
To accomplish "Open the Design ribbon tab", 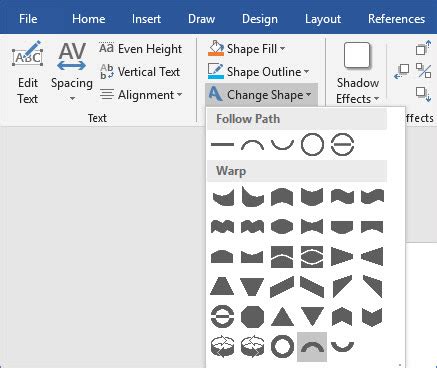I will (x=260, y=19).
